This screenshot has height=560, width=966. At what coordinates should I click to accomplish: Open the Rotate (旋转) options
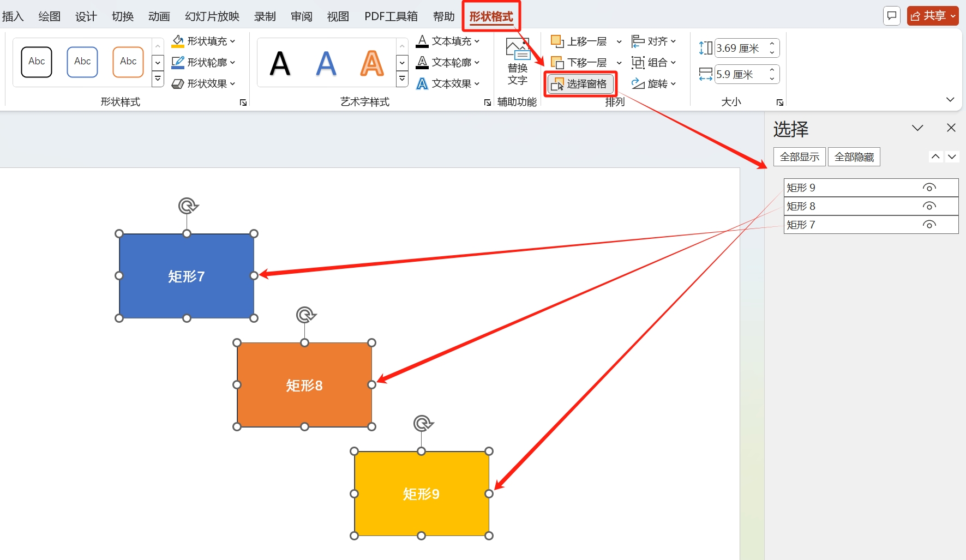click(653, 84)
